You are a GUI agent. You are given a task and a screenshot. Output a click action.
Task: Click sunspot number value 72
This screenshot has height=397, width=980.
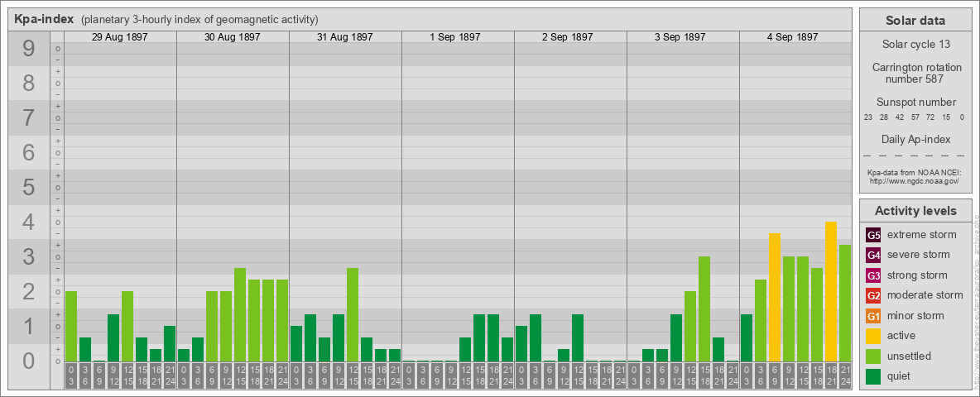930,117
